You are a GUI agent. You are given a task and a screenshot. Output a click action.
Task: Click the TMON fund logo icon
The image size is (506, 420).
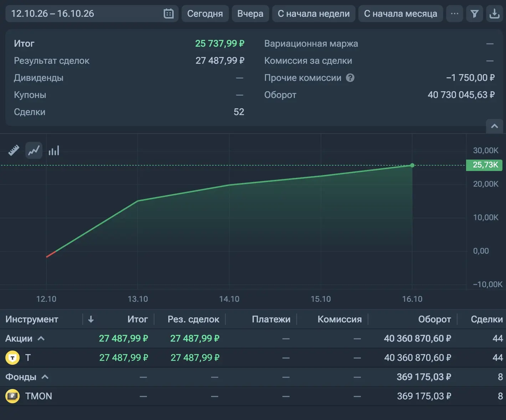pyautogui.click(x=12, y=396)
